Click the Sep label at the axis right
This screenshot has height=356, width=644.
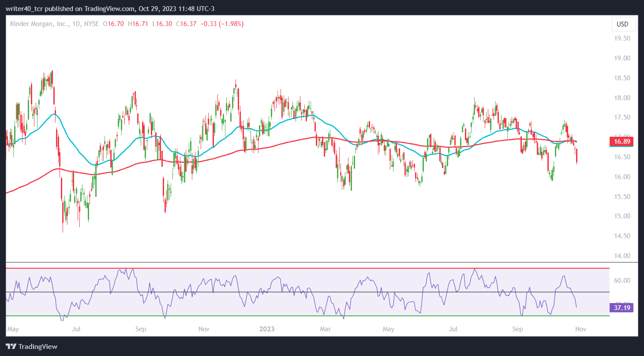coord(519,329)
